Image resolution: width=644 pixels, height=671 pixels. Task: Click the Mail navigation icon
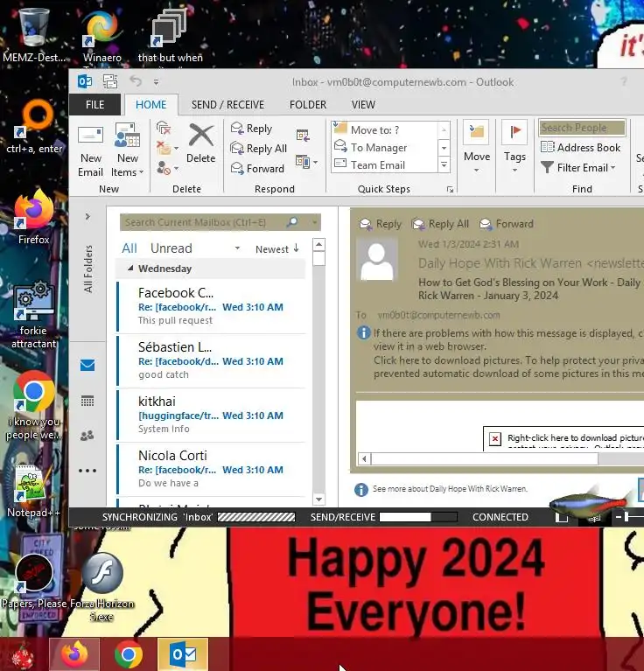[x=87, y=366]
